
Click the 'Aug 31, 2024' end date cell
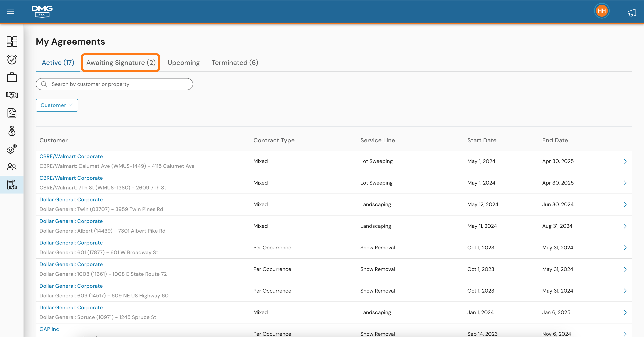tap(557, 226)
